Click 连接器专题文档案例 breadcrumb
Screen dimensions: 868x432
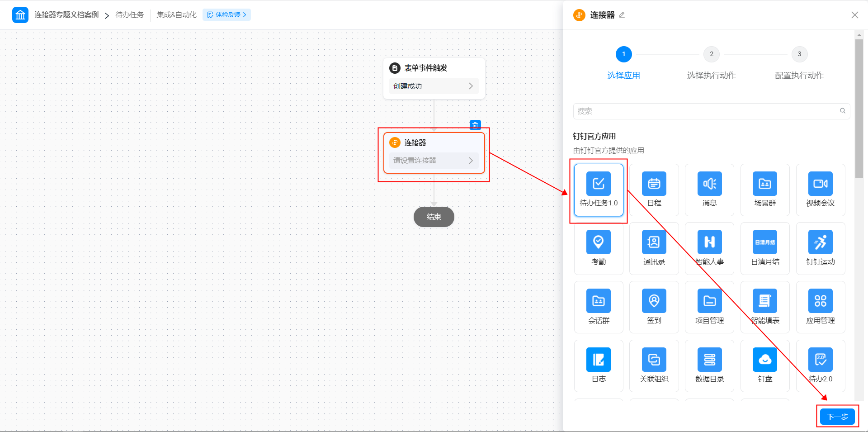point(66,15)
